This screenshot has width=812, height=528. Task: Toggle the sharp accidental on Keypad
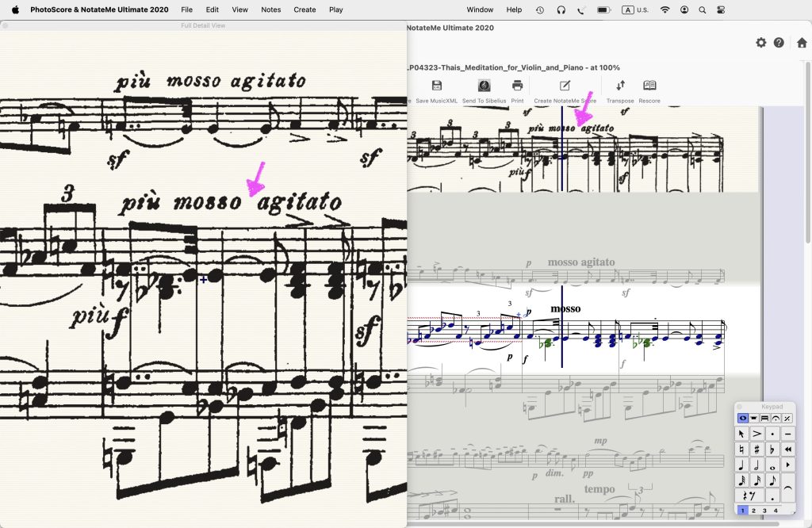click(757, 450)
